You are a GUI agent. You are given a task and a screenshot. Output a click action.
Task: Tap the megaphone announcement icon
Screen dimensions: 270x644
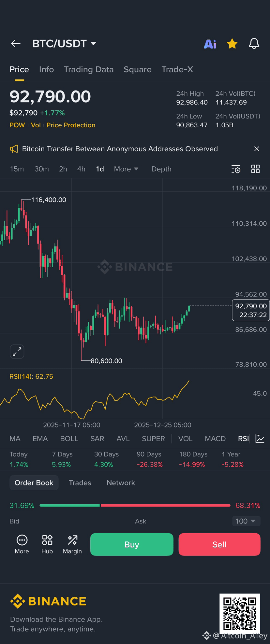pos(14,149)
